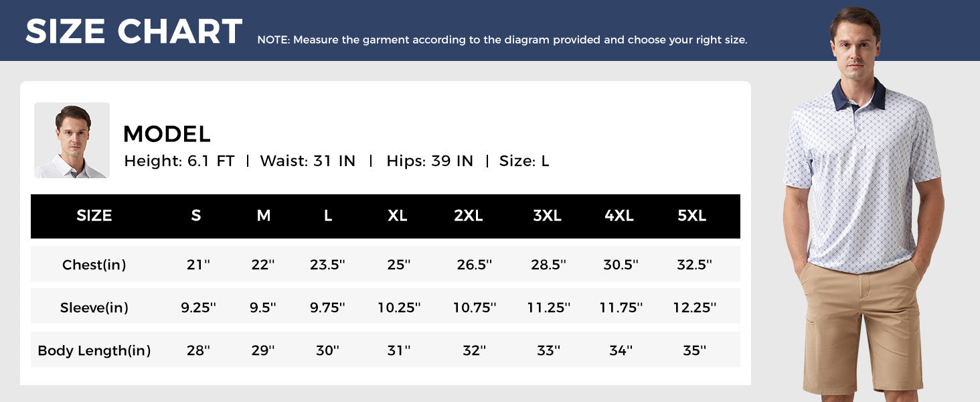Click the 28'' body length for S

(199, 350)
